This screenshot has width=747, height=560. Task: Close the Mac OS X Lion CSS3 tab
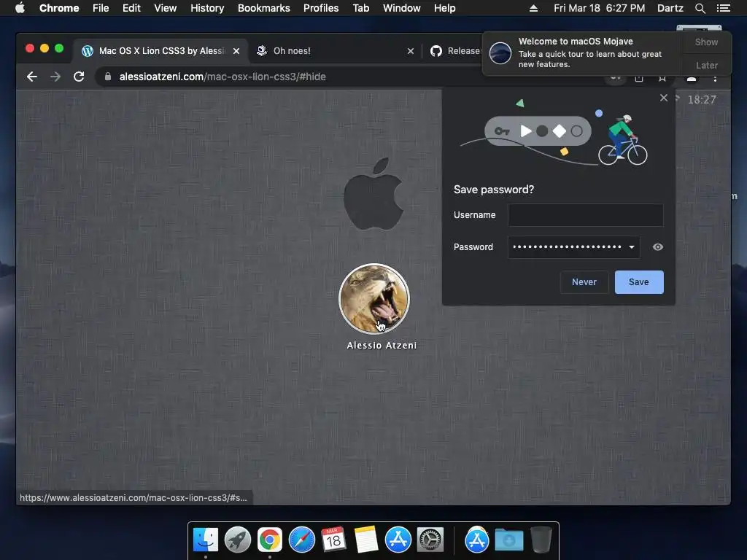click(x=236, y=51)
